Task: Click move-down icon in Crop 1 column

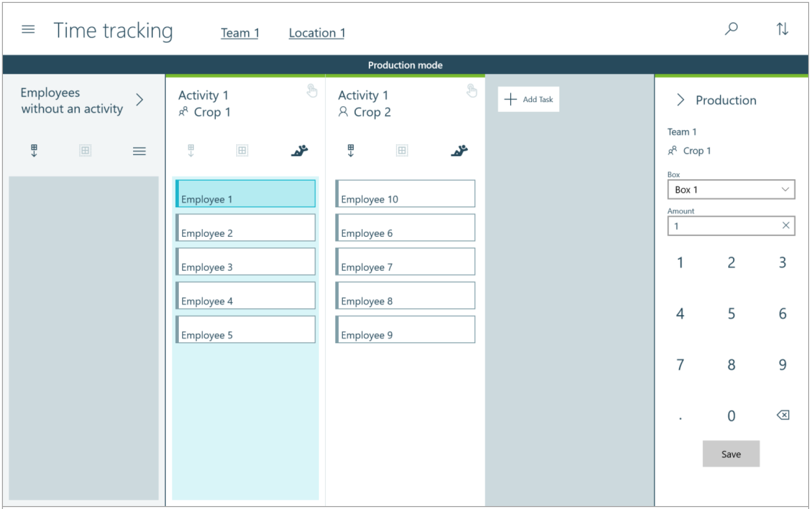Action: coord(191,151)
